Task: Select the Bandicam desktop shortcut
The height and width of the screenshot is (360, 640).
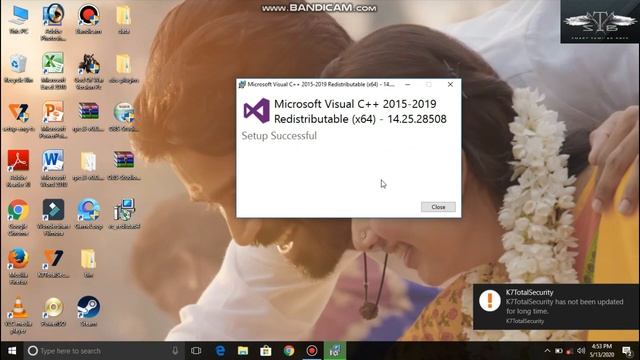Action: (x=89, y=20)
